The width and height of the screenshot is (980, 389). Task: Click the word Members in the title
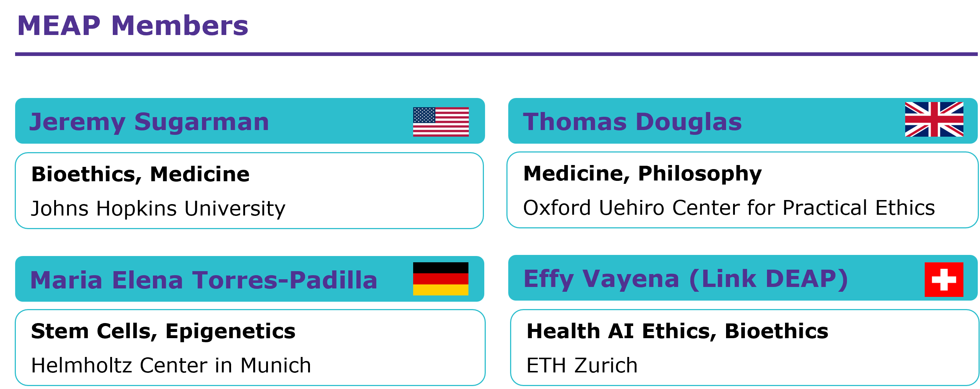click(179, 26)
